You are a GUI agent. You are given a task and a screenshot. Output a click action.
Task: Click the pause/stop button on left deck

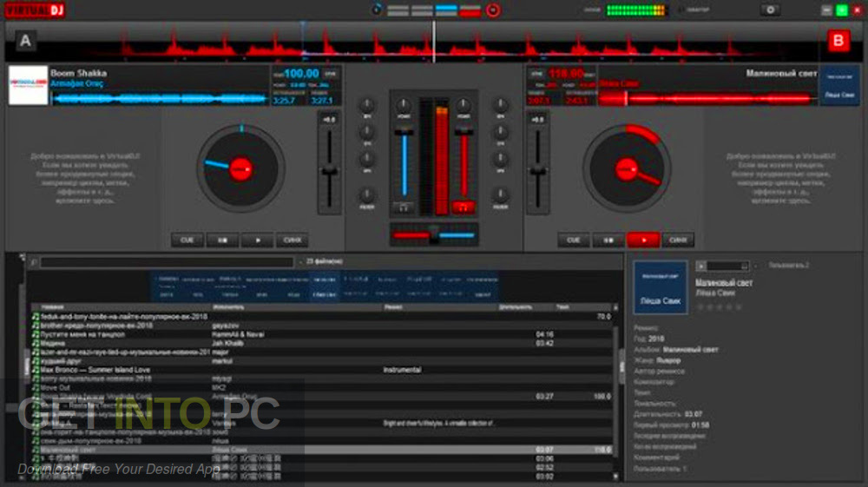(x=222, y=240)
